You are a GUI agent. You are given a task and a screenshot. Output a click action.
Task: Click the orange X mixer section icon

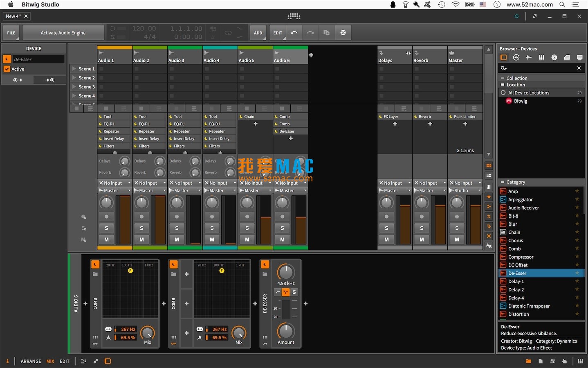(x=489, y=236)
